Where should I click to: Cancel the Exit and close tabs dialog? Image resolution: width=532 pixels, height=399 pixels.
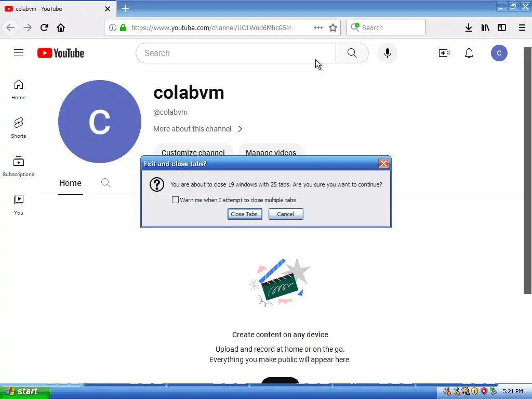click(x=286, y=214)
